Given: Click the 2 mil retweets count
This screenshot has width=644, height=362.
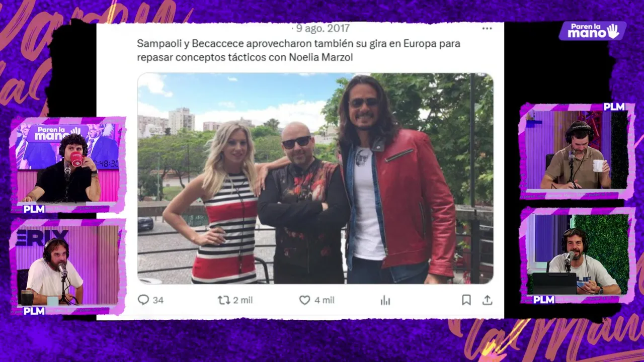Looking at the screenshot, I should 243,300.
